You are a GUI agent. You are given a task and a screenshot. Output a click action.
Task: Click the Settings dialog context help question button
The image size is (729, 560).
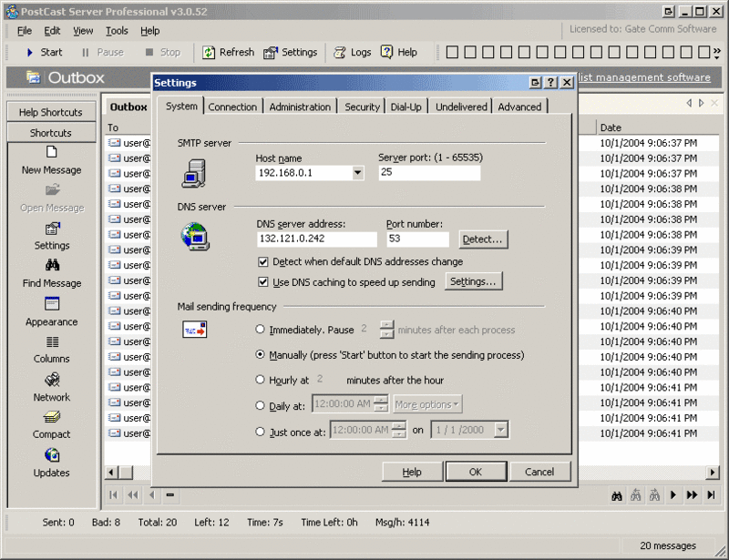[x=550, y=83]
